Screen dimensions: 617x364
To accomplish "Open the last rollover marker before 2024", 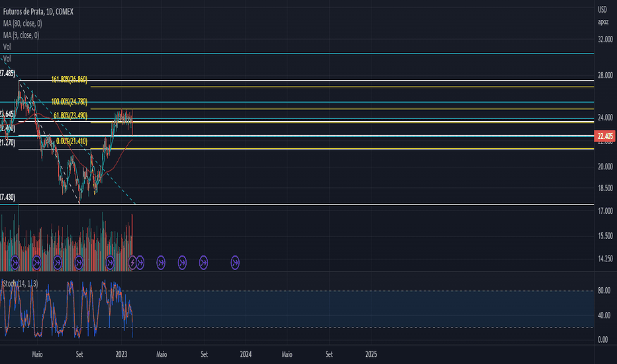I will click(235, 263).
